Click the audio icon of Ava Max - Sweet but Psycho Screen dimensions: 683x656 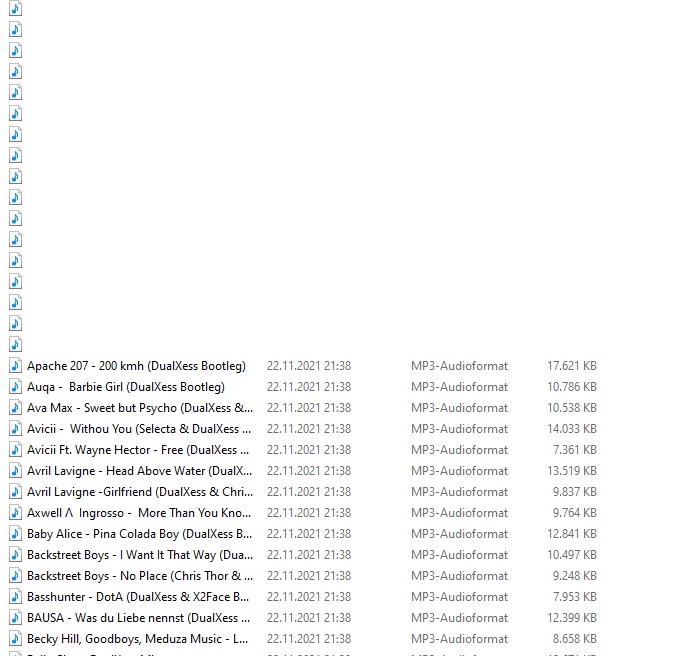click(15, 407)
